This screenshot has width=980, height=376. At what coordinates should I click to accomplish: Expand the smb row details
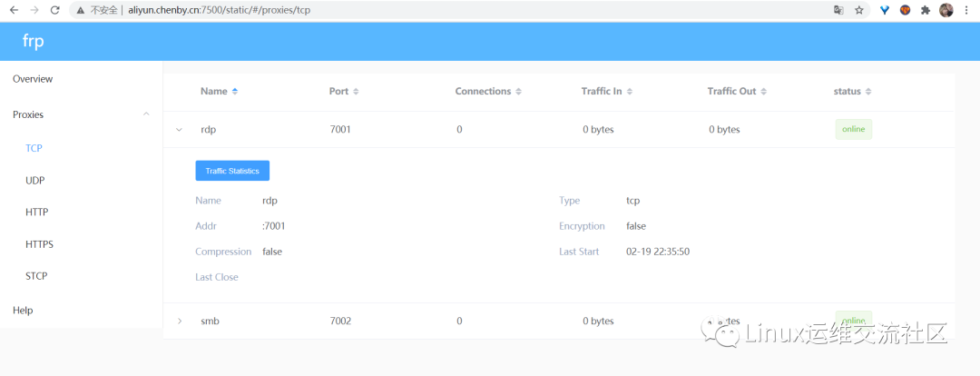click(x=180, y=321)
